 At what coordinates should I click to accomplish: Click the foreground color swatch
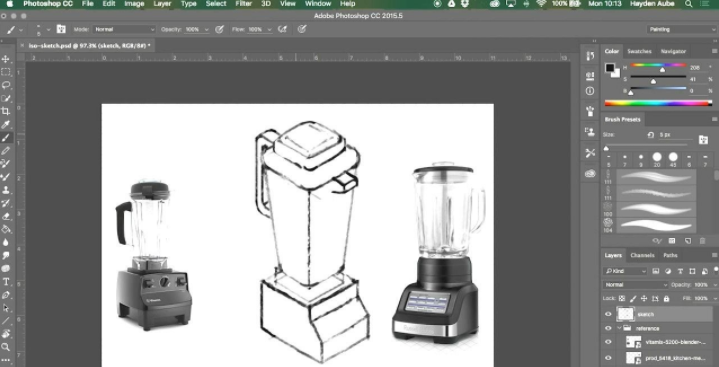pos(610,68)
